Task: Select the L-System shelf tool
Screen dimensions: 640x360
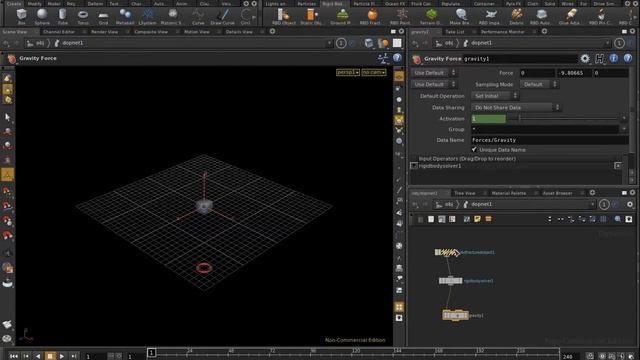Action: point(147,16)
